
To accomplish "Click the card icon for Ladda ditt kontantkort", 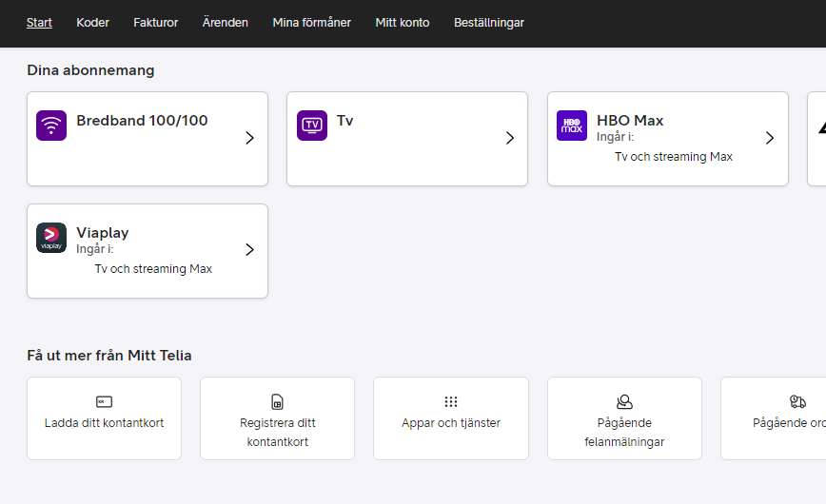I will click(104, 402).
